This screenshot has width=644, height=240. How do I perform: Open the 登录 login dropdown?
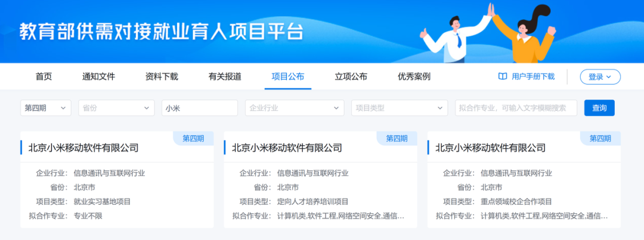click(600, 77)
